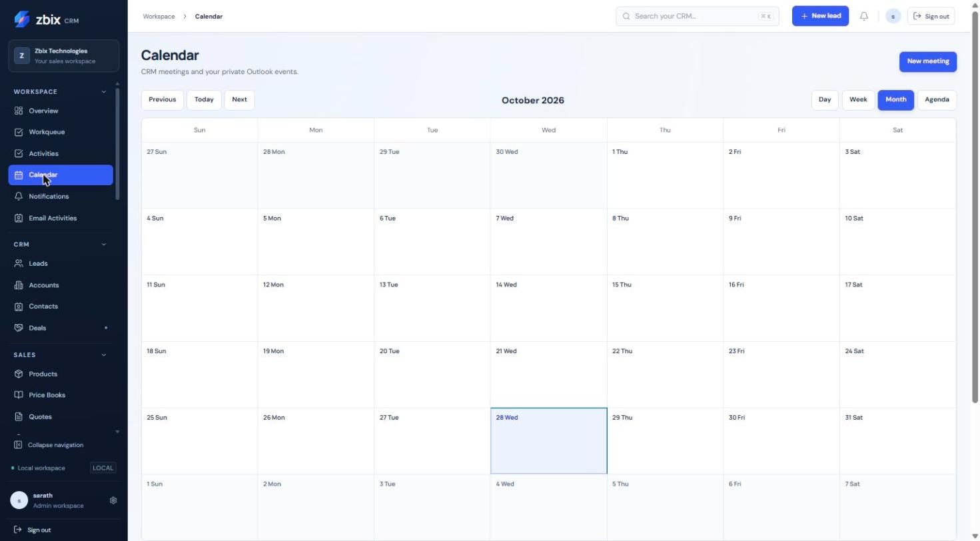Click the Leads sidebar icon
980x541 pixels.
click(19, 263)
